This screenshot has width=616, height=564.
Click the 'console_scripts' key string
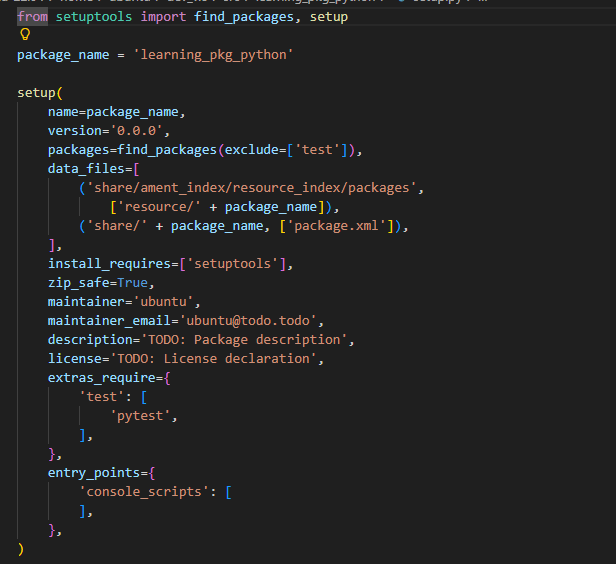coord(144,492)
